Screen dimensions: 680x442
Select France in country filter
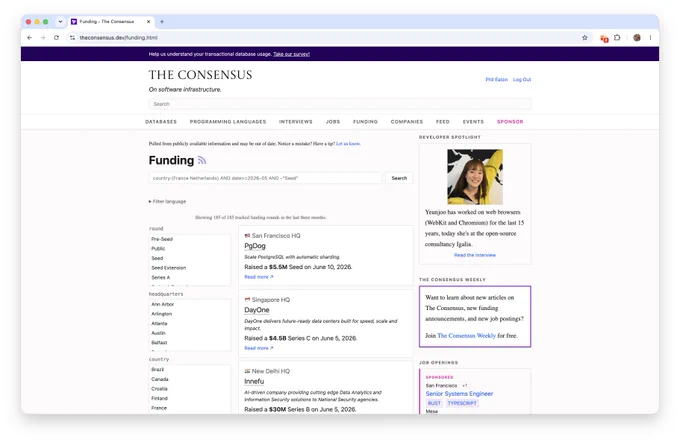point(159,408)
